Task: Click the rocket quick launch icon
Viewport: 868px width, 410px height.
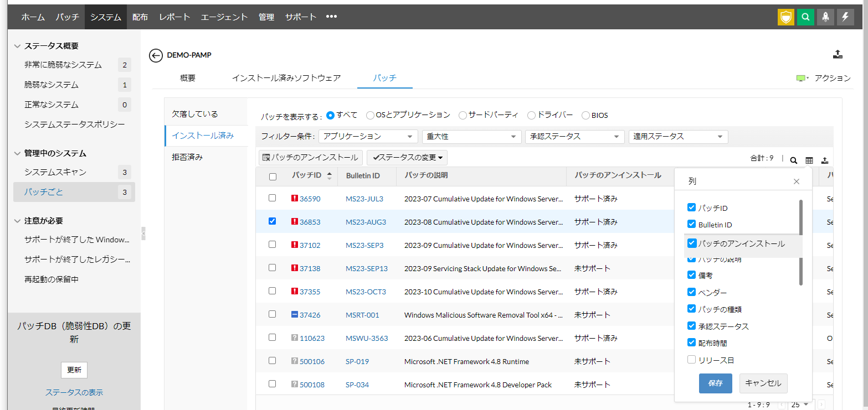Action: (x=825, y=17)
